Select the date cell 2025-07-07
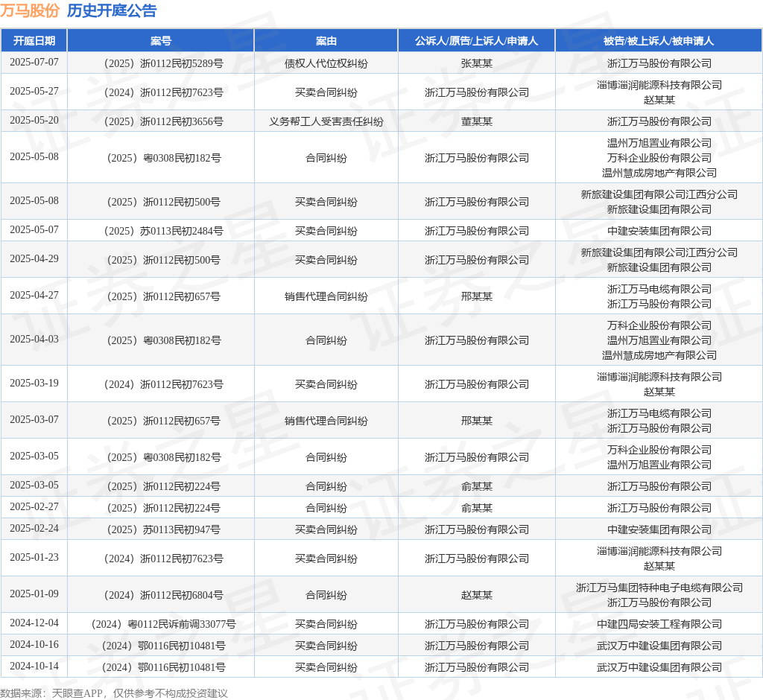763x700 pixels. (x=34, y=63)
